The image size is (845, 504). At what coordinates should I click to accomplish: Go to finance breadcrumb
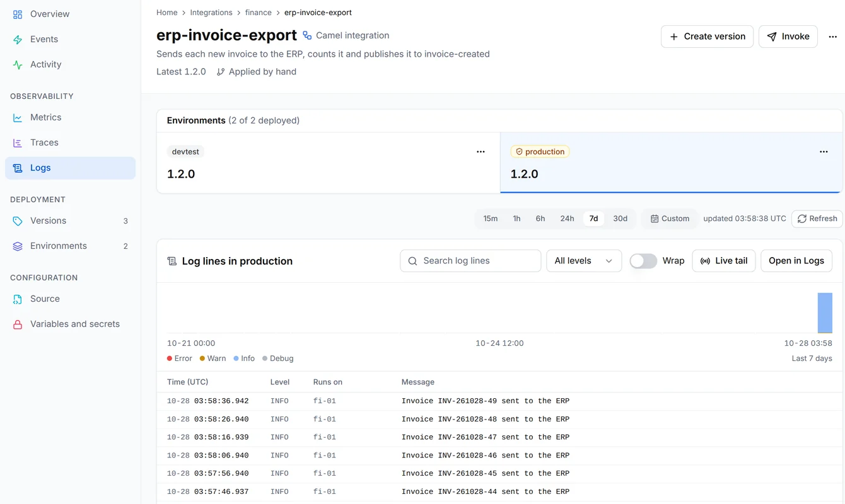(x=259, y=13)
